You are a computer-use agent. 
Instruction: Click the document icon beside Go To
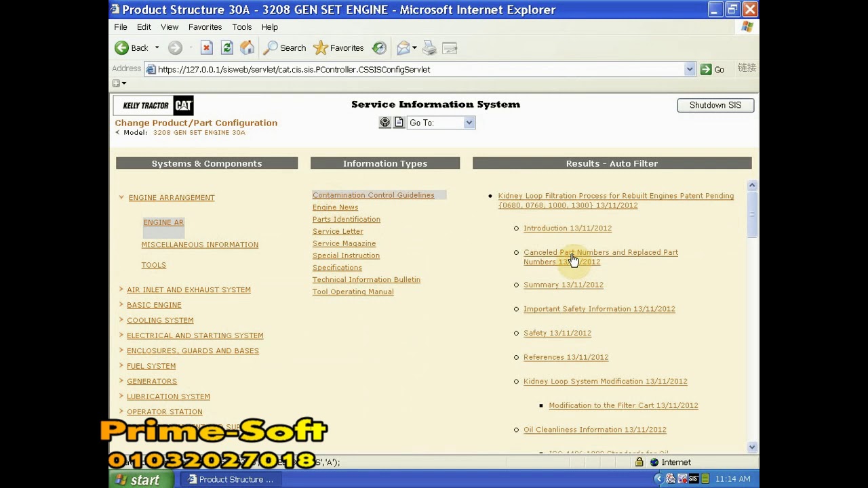pos(399,123)
